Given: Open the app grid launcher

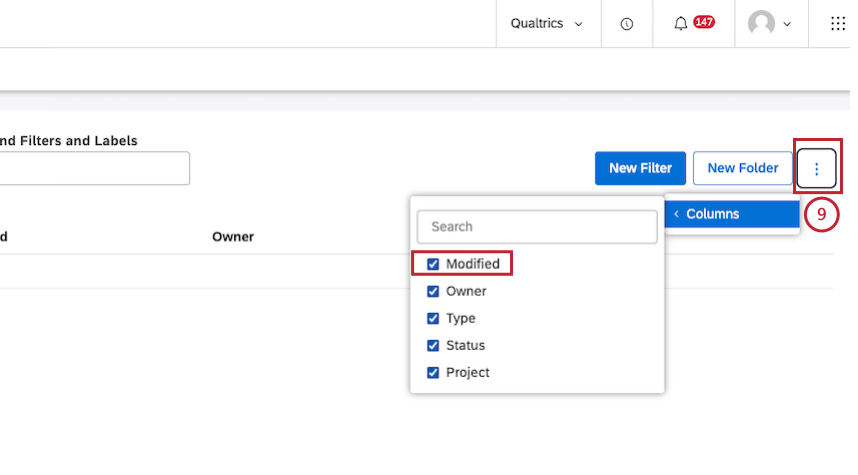Looking at the screenshot, I should (x=838, y=24).
